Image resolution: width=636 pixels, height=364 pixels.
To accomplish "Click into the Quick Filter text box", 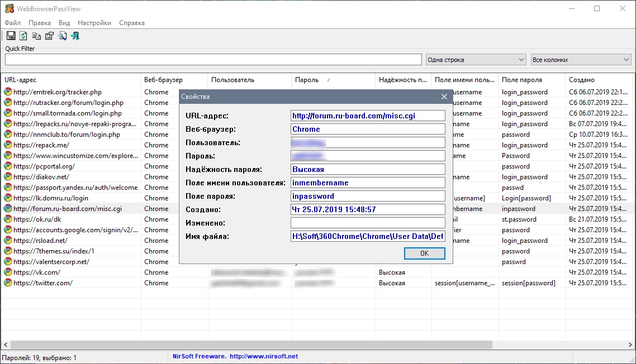I will pyautogui.click(x=213, y=60).
